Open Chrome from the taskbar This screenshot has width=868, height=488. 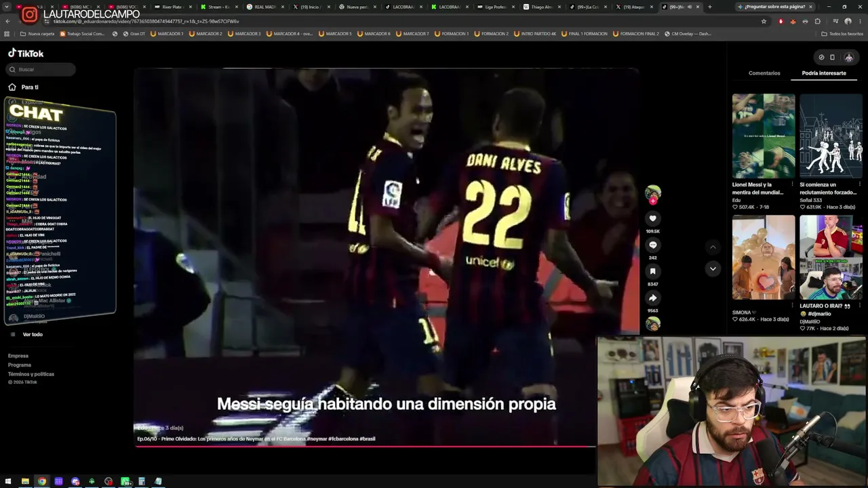(42, 481)
